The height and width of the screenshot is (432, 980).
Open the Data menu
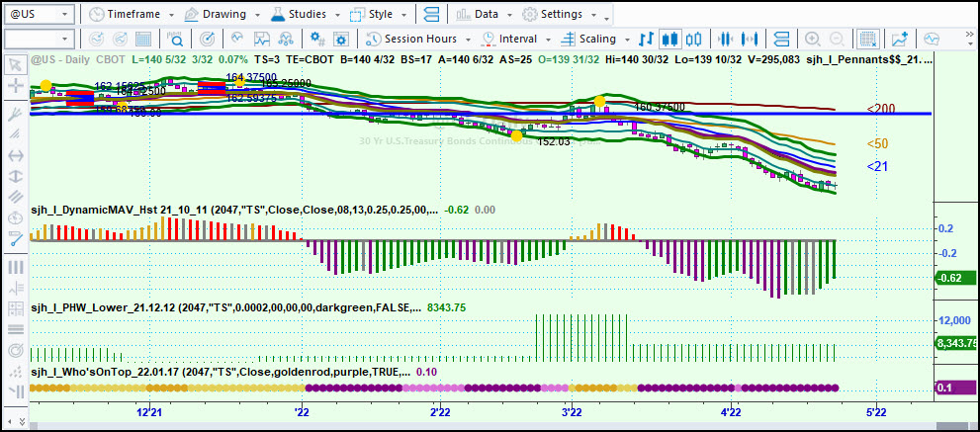pyautogui.click(x=486, y=14)
